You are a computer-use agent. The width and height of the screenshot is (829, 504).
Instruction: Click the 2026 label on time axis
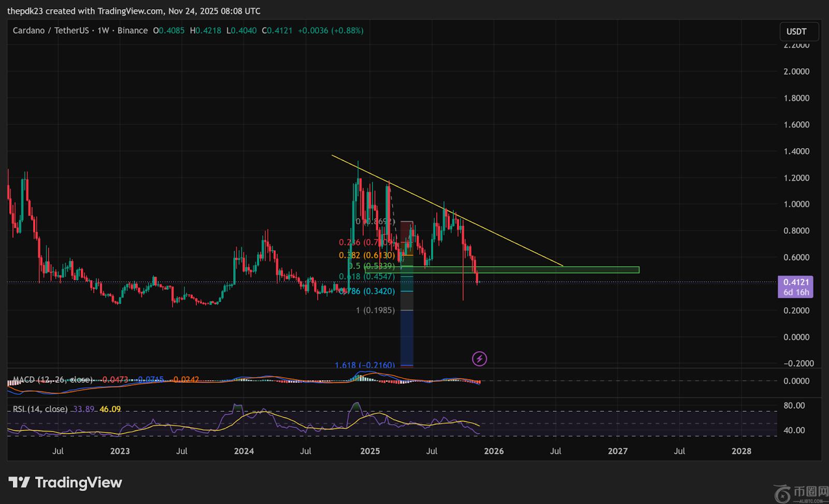click(x=493, y=451)
